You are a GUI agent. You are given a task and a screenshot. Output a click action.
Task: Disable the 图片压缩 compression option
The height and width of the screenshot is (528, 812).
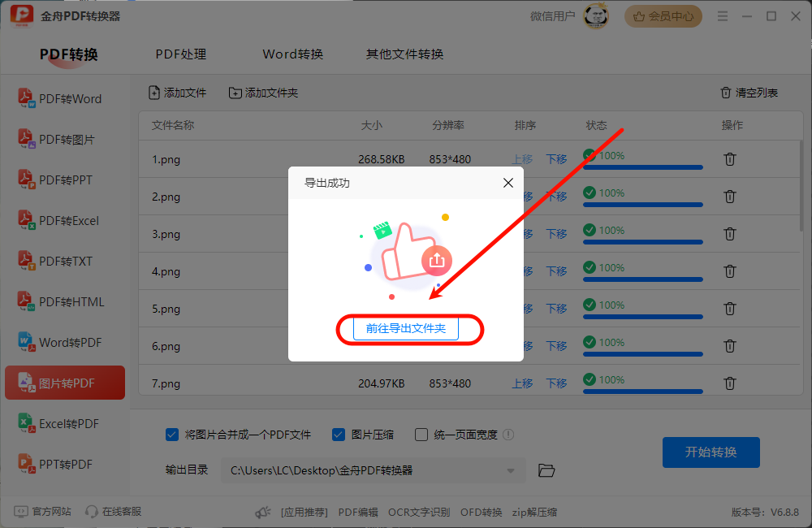[x=338, y=435]
